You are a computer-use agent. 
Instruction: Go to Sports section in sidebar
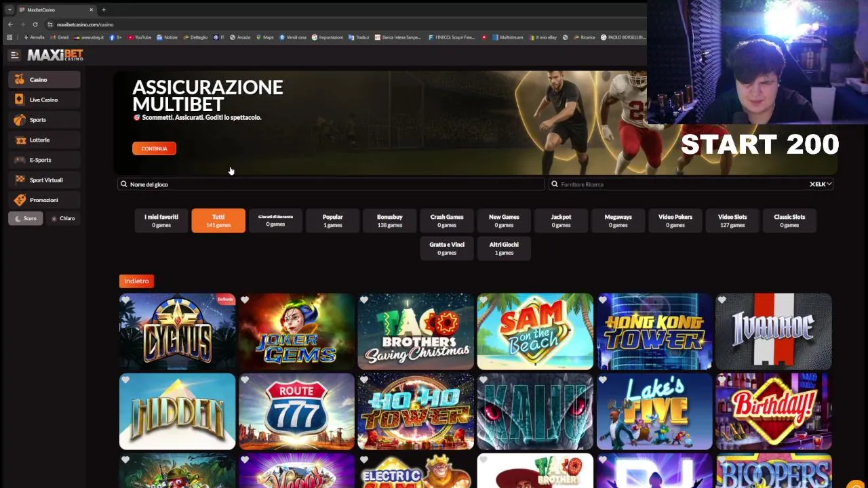coord(45,120)
